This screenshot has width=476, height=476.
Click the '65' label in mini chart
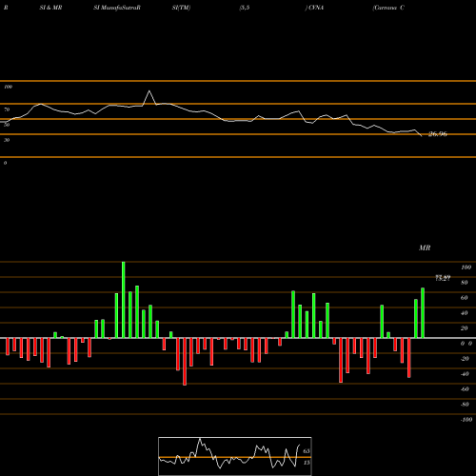(x=307, y=451)
